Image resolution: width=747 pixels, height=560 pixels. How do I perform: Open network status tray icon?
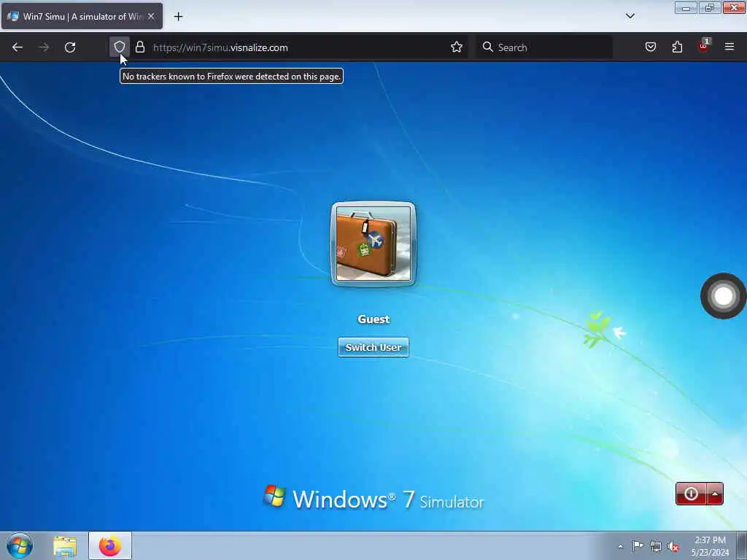pos(656,546)
